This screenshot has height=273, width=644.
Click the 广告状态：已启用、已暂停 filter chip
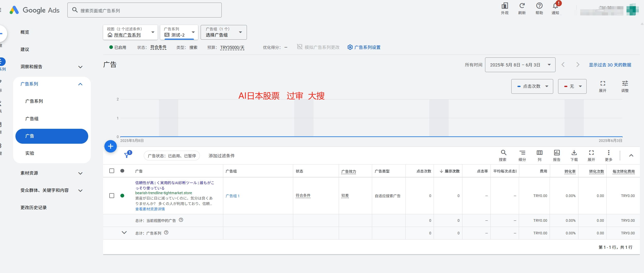point(172,156)
